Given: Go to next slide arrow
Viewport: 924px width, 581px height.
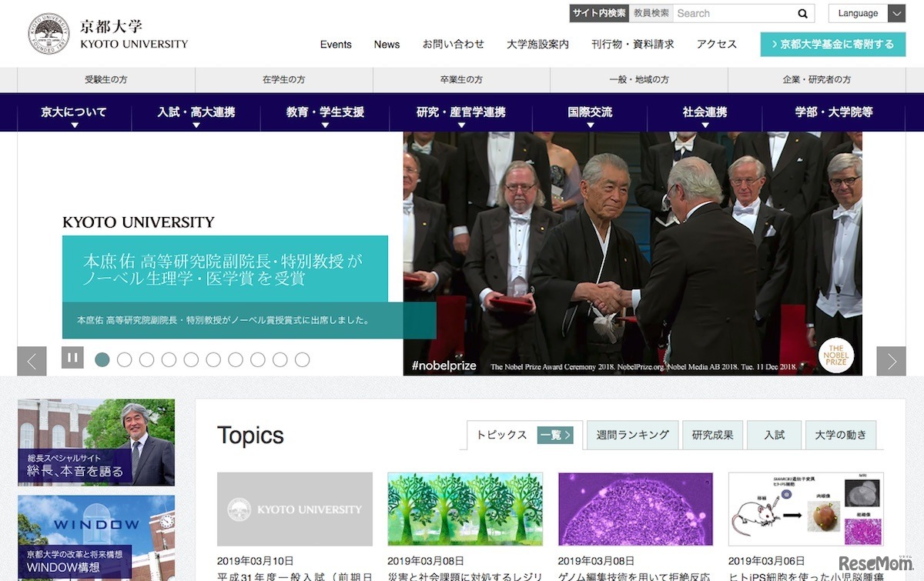Looking at the screenshot, I should [x=891, y=361].
